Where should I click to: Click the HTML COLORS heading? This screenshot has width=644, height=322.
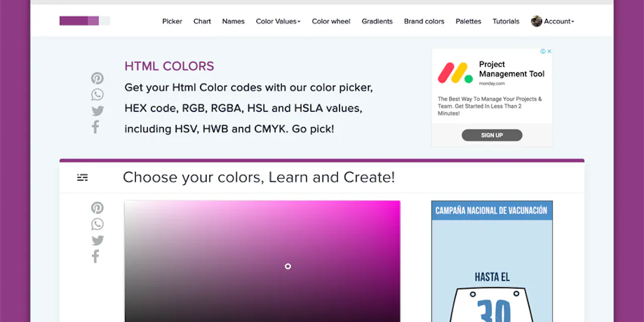tap(169, 66)
